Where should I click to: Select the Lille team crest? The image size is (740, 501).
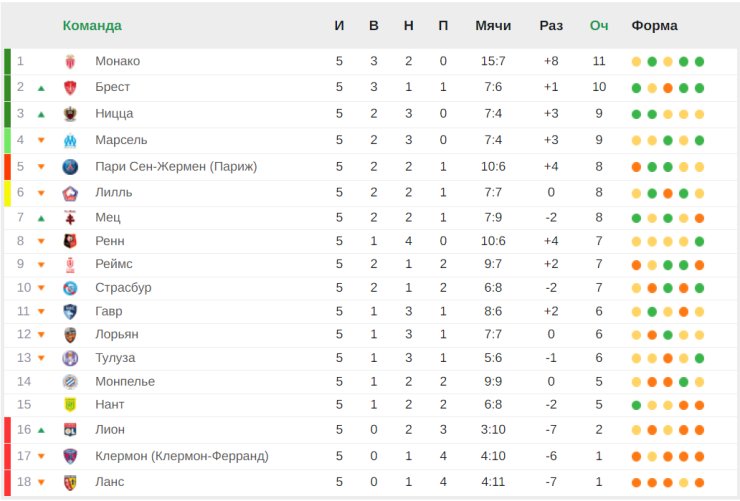[70, 193]
